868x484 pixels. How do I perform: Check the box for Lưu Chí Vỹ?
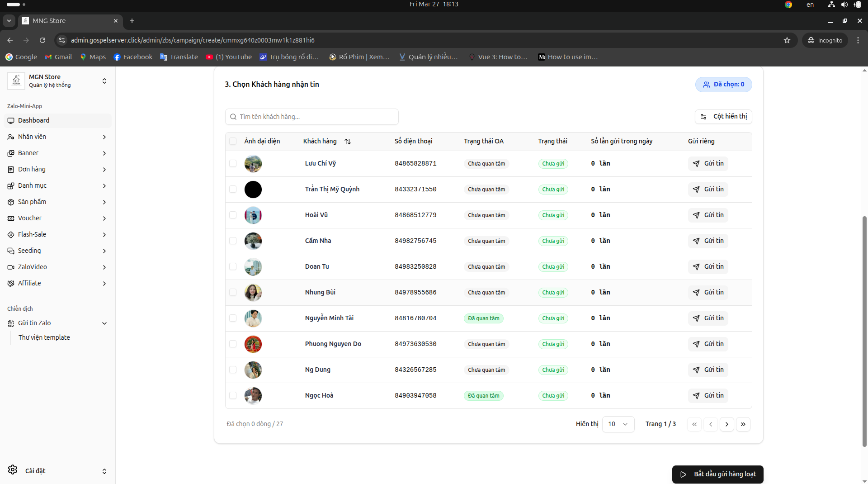[x=233, y=163]
